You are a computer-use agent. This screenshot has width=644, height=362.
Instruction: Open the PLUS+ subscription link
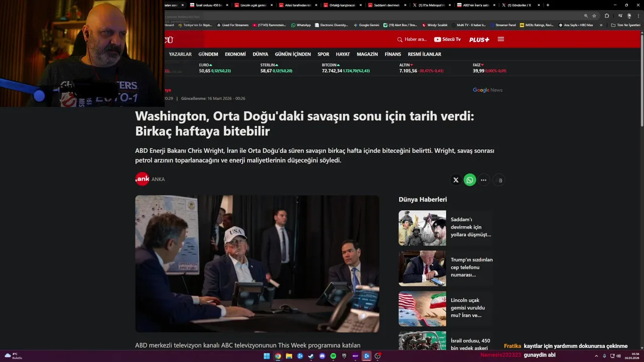point(479,40)
